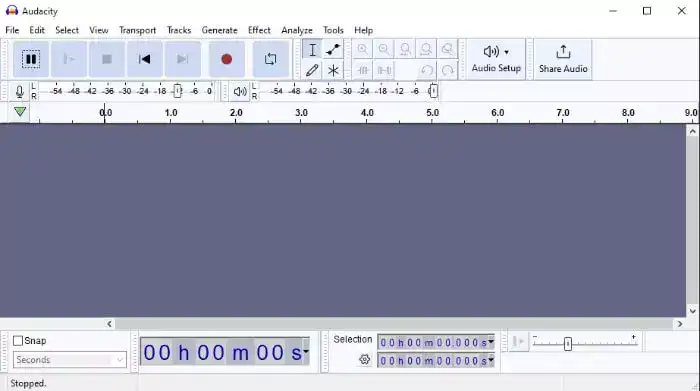Open the selection settings gear
The width and height of the screenshot is (700, 391).
coord(365,359)
